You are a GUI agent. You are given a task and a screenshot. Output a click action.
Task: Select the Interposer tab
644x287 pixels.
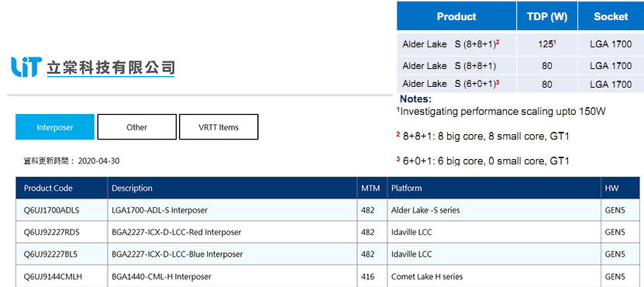pyautogui.click(x=55, y=127)
